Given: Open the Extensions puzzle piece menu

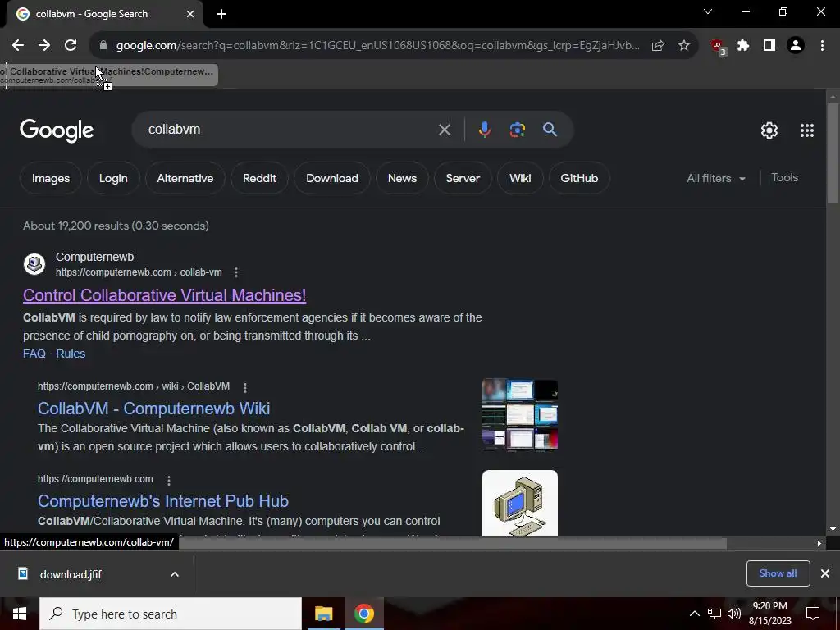Looking at the screenshot, I should [743, 46].
